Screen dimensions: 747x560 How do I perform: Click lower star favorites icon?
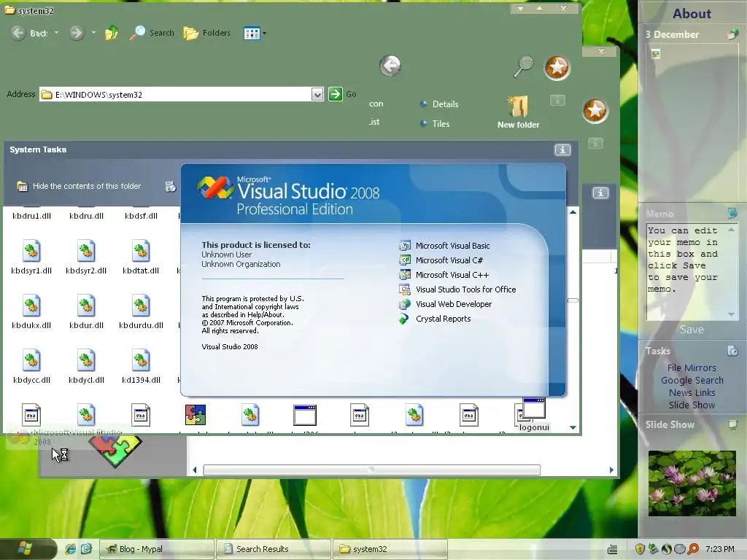pyautogui.click(x=595, y=111)
